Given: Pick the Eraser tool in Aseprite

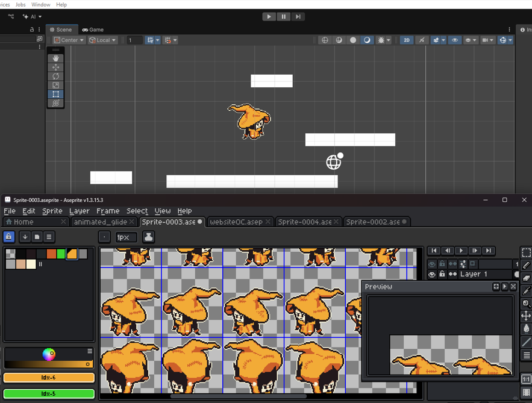Looking at the screenshot, I should tap(526, 278).
